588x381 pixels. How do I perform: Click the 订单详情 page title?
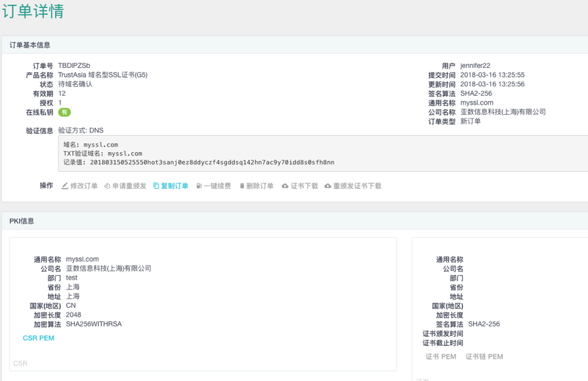tap(33, 12)
